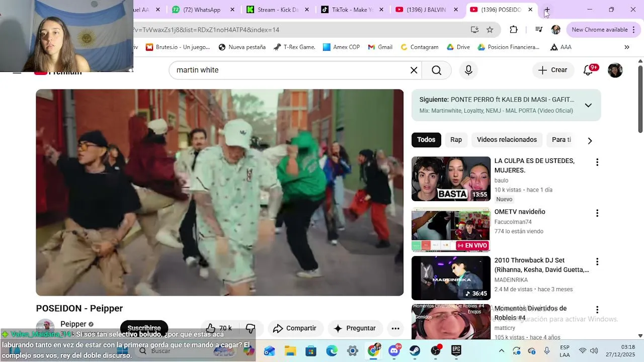This screenshot has height=362, width=644.
Task: Open the Chrome extensions puzzle icon
Action: 514,30
